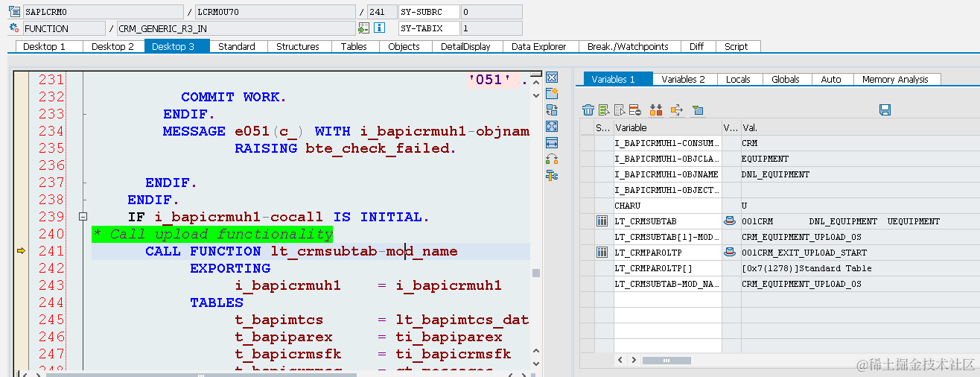Screen dimensions: 980x377
Task: Click the green go-to-current-statement icon
Action: coord(363,28)
